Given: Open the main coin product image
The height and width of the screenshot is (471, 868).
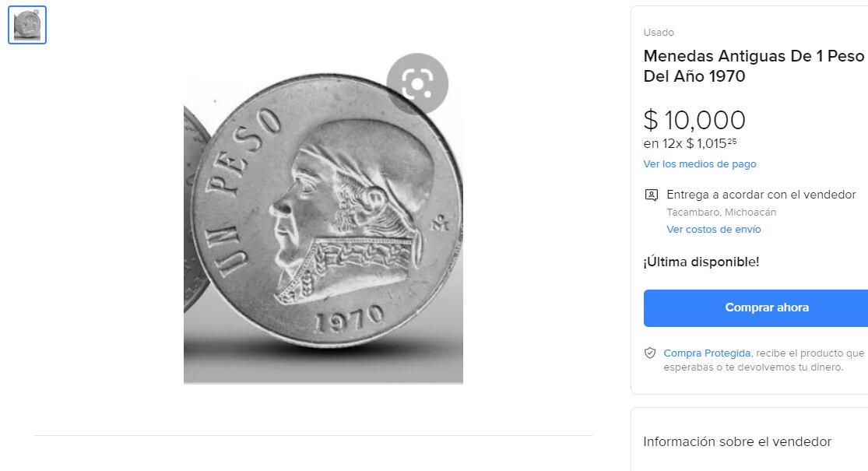Looking at the screenshot, I should point(322,226).
